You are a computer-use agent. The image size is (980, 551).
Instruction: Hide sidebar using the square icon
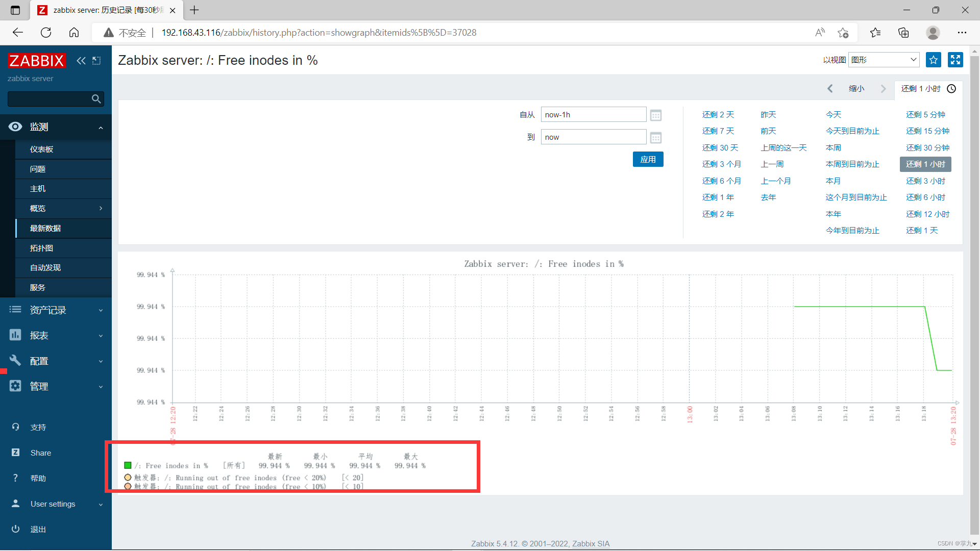[x=96, y=61]
